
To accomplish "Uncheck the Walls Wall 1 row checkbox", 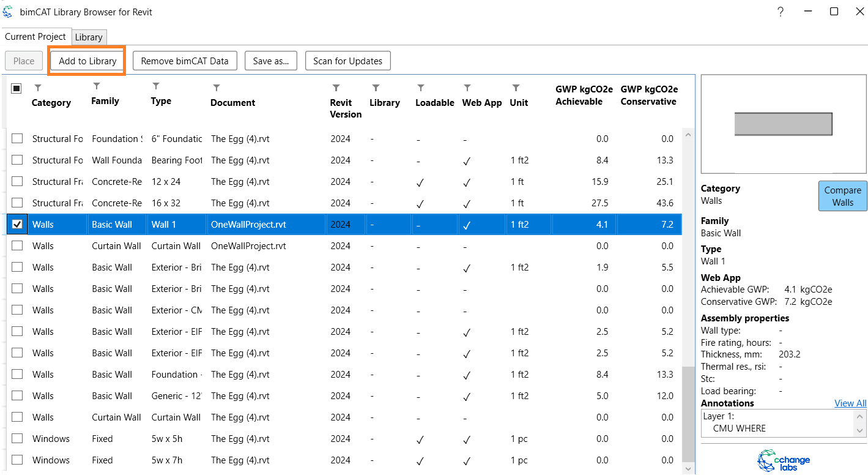I will [x=17, y=225].
